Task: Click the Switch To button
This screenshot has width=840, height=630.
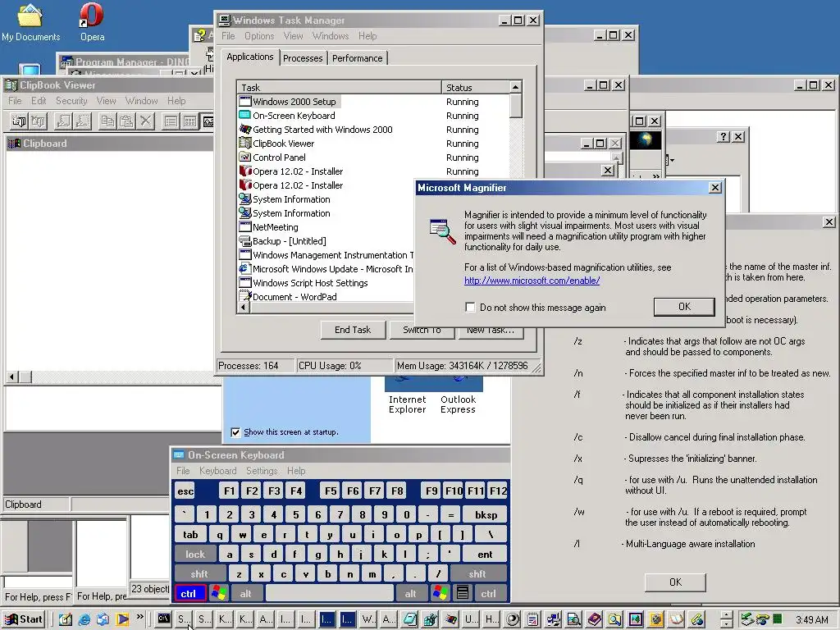Action: (x=422, y=330)
